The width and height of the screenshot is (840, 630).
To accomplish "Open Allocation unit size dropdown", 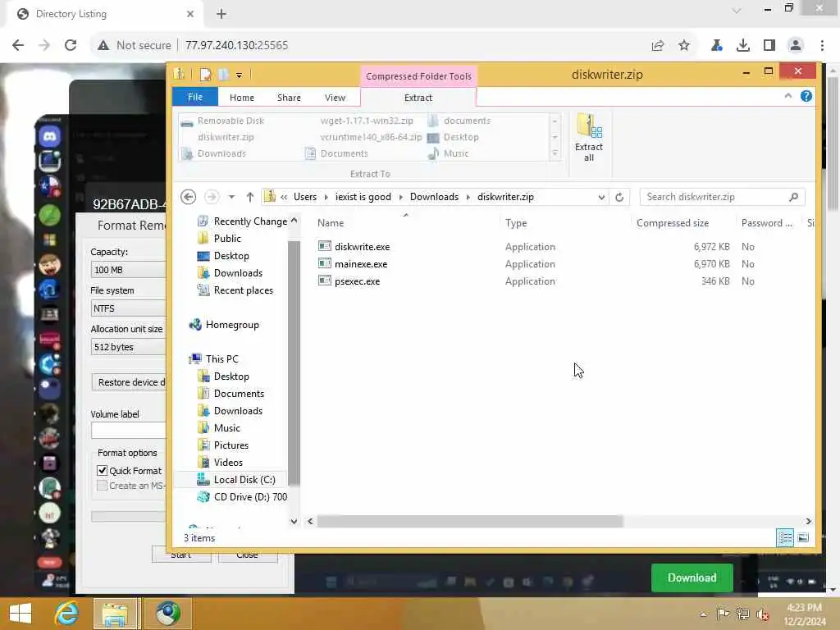I will coord(129,347).
